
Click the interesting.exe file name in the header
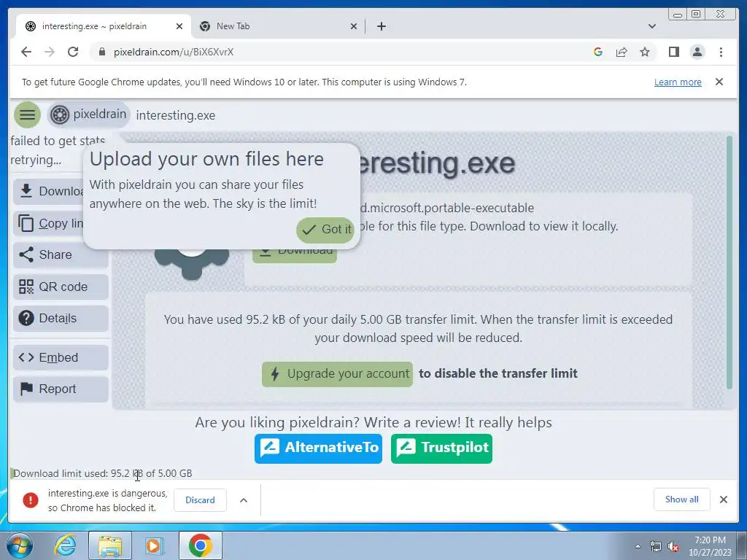(175, 115)
